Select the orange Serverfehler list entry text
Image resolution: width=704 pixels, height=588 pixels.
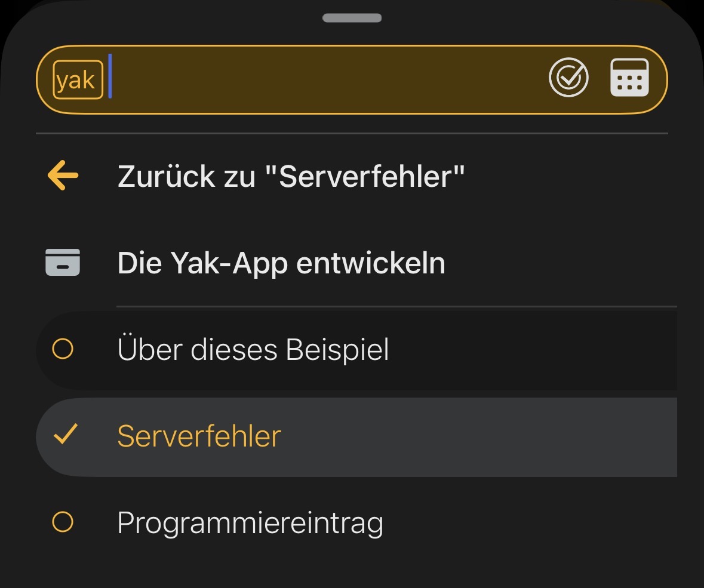[199, 436]
